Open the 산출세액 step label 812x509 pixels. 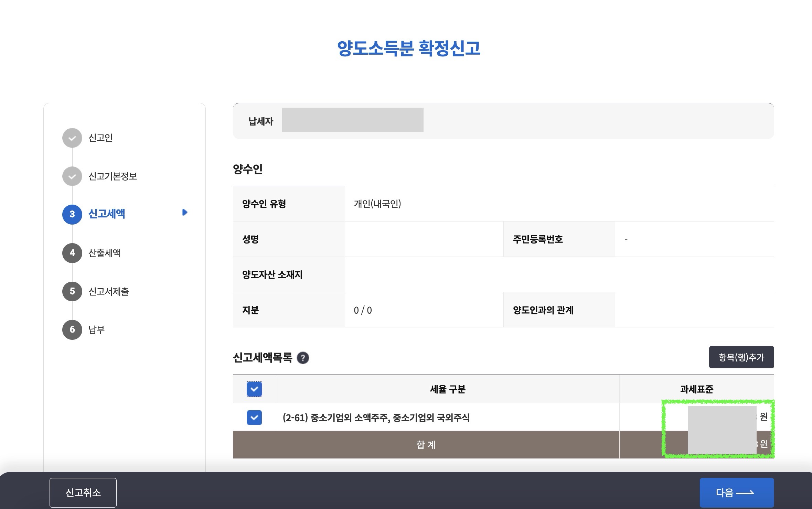pos(105,253)
